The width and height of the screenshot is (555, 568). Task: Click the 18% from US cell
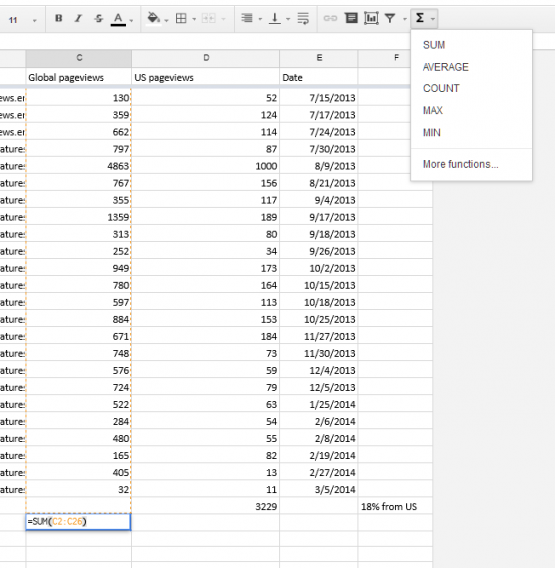click(x=395, y=506)
